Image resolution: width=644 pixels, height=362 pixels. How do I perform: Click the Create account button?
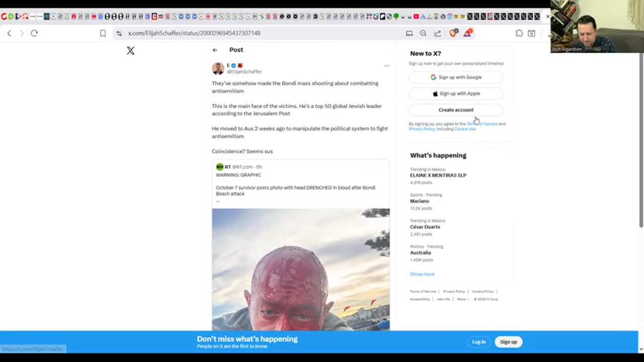coord(456,110)
